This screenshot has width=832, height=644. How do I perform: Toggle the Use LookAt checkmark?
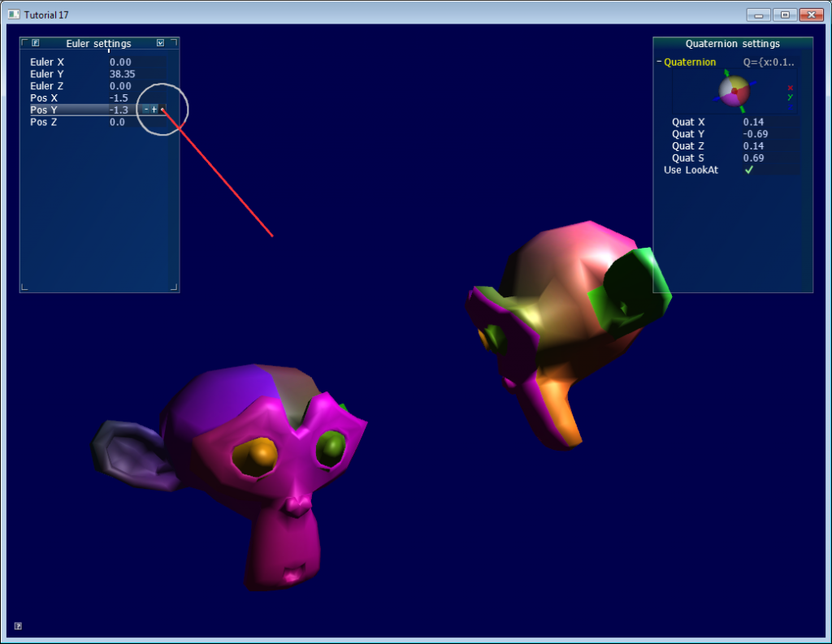point(749,170)
